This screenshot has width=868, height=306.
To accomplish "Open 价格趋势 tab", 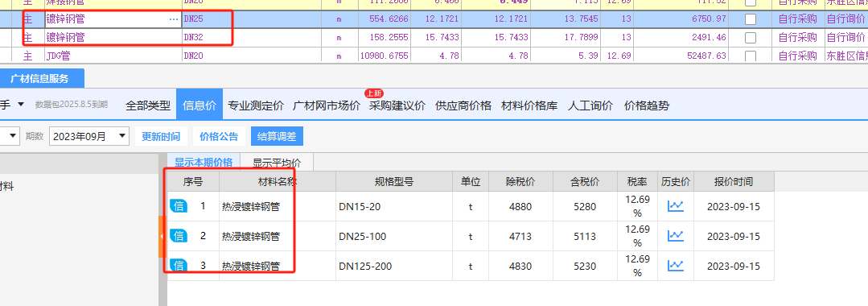I will (x=647, y=105).
